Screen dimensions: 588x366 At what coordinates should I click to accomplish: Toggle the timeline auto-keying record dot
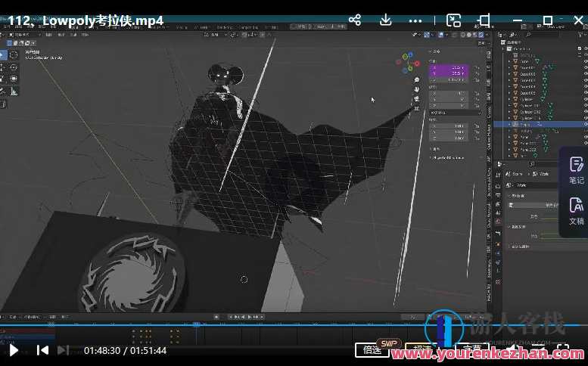click(216, 317)
